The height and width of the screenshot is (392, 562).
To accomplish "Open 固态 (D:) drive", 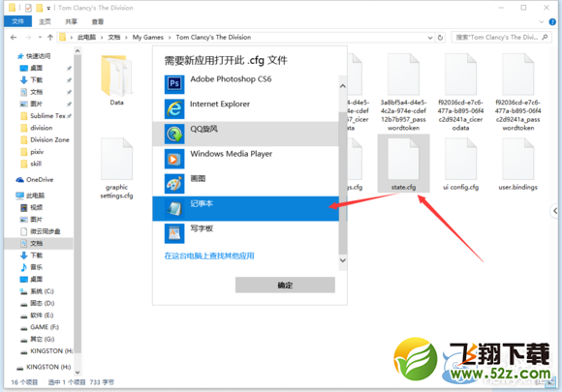I will coord(37,303).
